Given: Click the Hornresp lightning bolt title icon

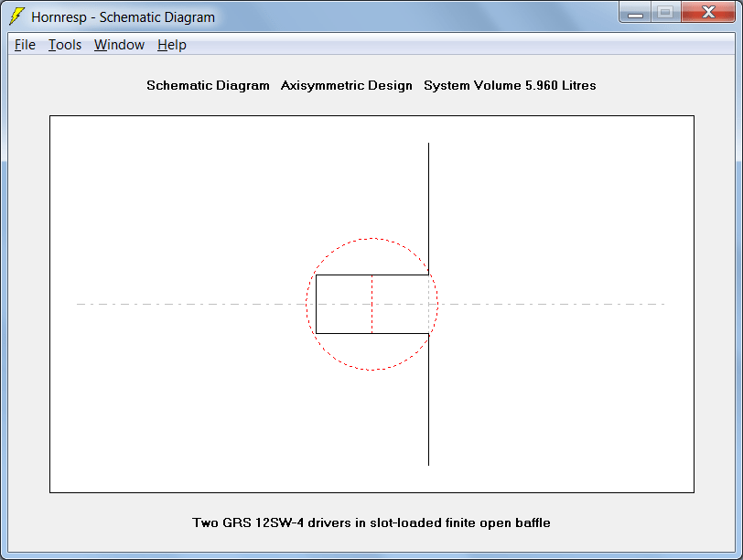Looking at the screenshot, I should coord(16,16).
